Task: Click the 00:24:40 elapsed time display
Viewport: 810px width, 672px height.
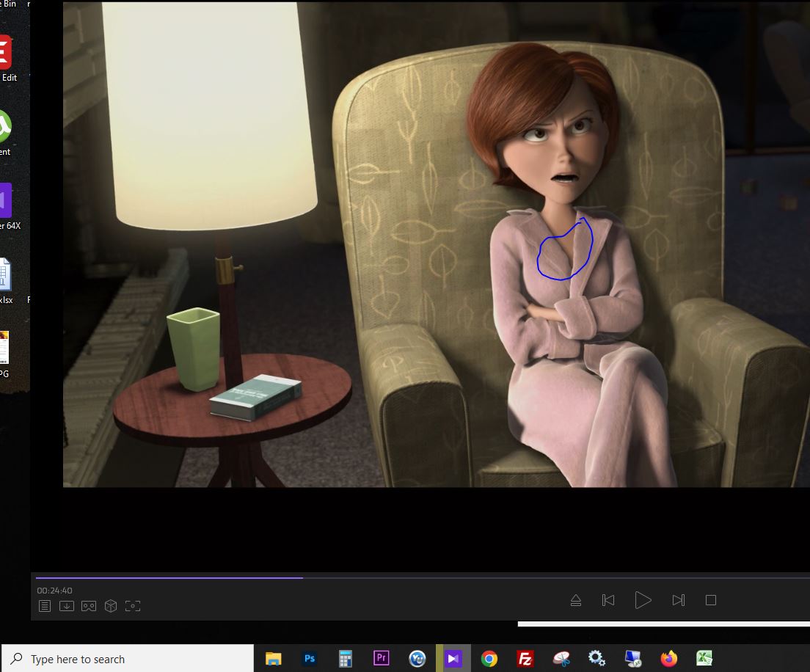Action: coord(55,591)
